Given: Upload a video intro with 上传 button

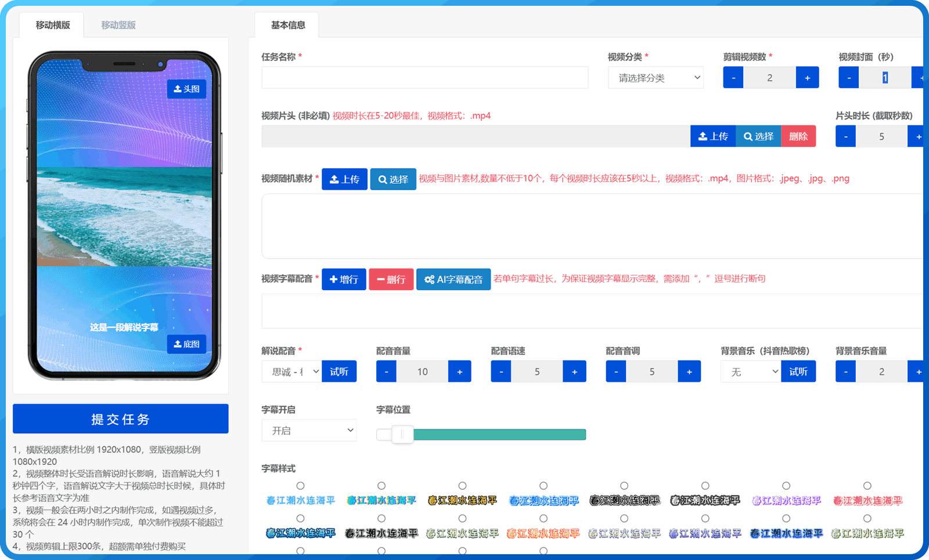Looking at the screenshot, I should pos(712,136).
